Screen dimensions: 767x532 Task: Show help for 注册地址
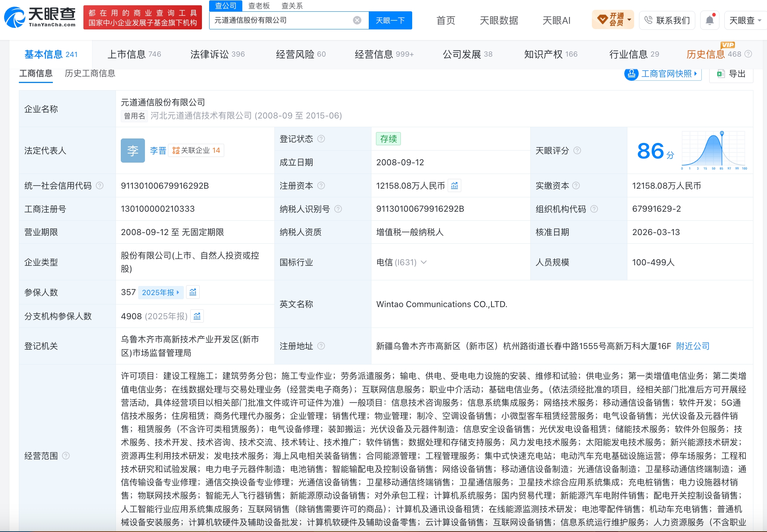tap(321, 346)
